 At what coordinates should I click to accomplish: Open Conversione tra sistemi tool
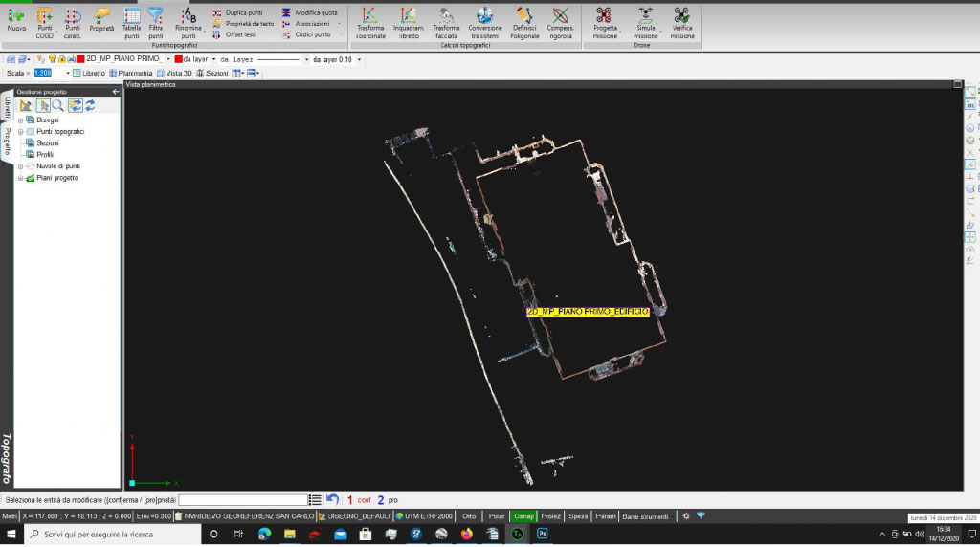(485, 16)
